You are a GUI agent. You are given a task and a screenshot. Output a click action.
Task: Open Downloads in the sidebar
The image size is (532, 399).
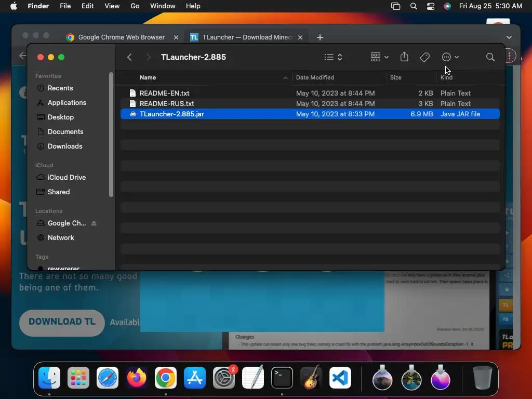[65, 147]
